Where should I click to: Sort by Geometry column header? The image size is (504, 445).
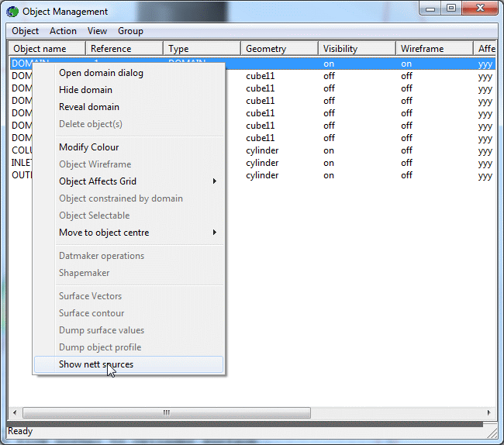pos(266,49)
